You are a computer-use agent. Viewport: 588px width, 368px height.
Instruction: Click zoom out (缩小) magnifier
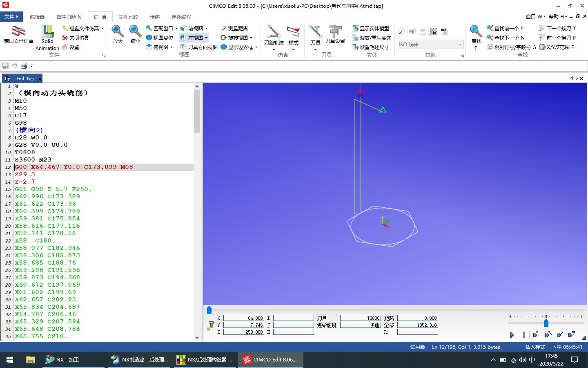[x=135, y=34]
